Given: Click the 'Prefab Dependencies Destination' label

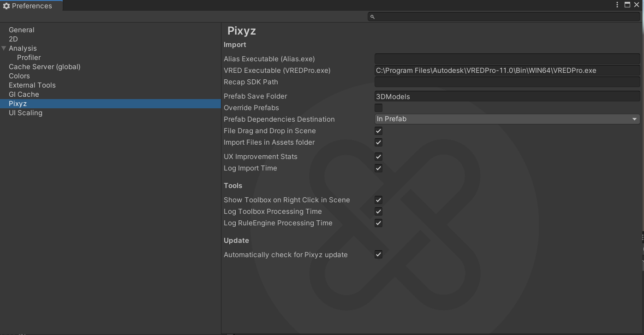Looking at the screenshot, I should [x=279, y=119].
